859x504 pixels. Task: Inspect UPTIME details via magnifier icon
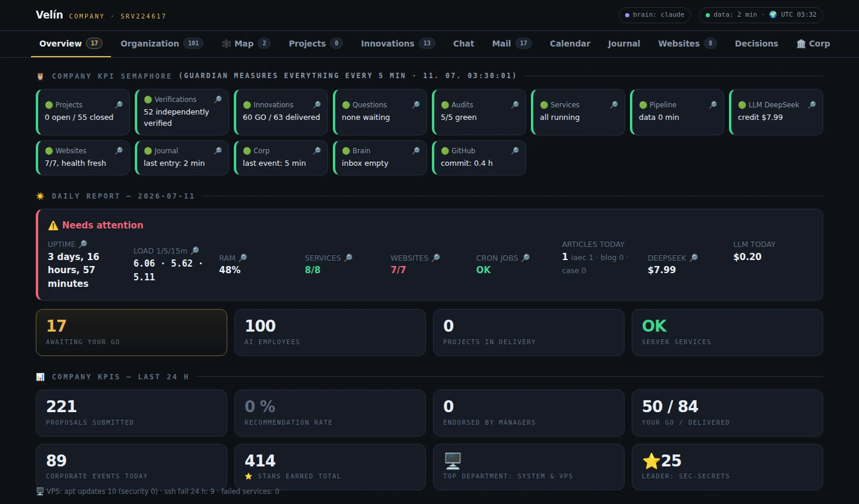pos(83,244)
